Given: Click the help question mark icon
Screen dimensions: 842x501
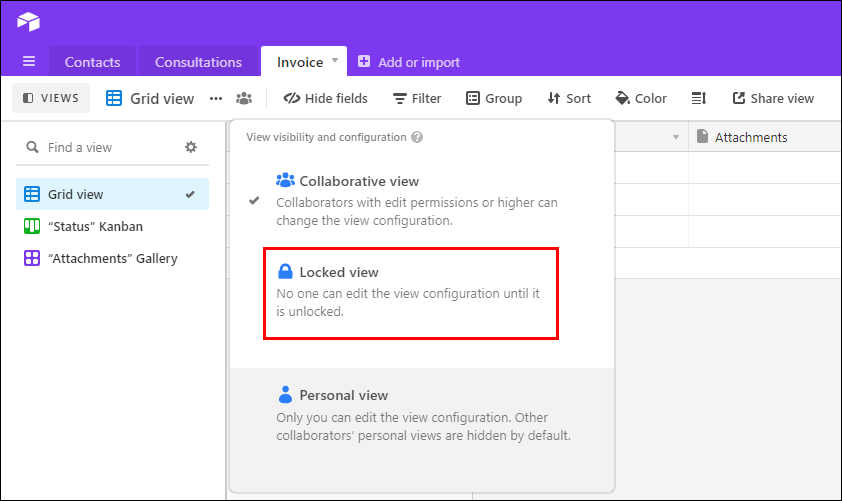Looking at the screenshot, I should (x=417, y=137).
